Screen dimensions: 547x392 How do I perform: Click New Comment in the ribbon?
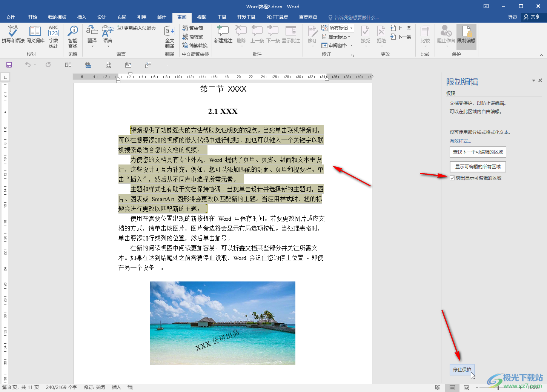(223, 34)
